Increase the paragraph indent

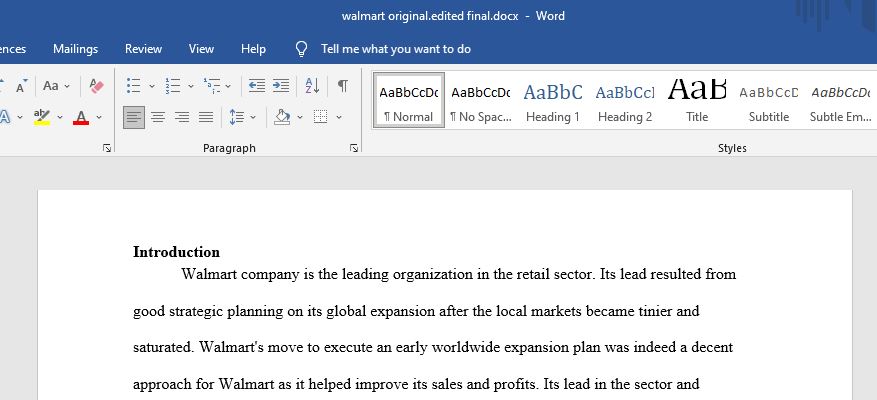(281, 86)
